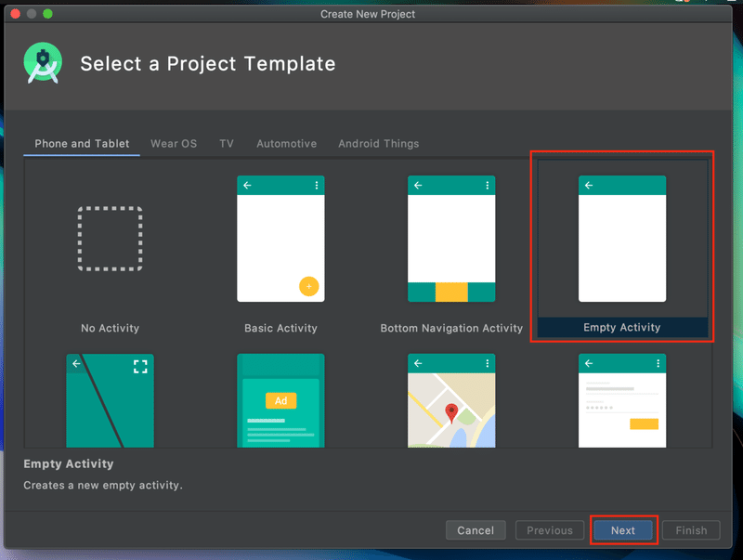Pick the Fullscreen Activity template preview
743x560 pixels.
[110, 400]
